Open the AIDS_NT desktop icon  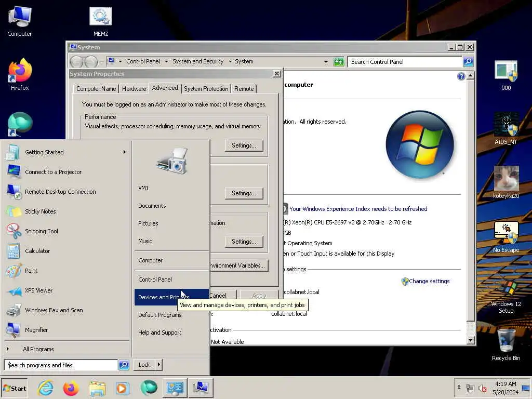[506, 129]
